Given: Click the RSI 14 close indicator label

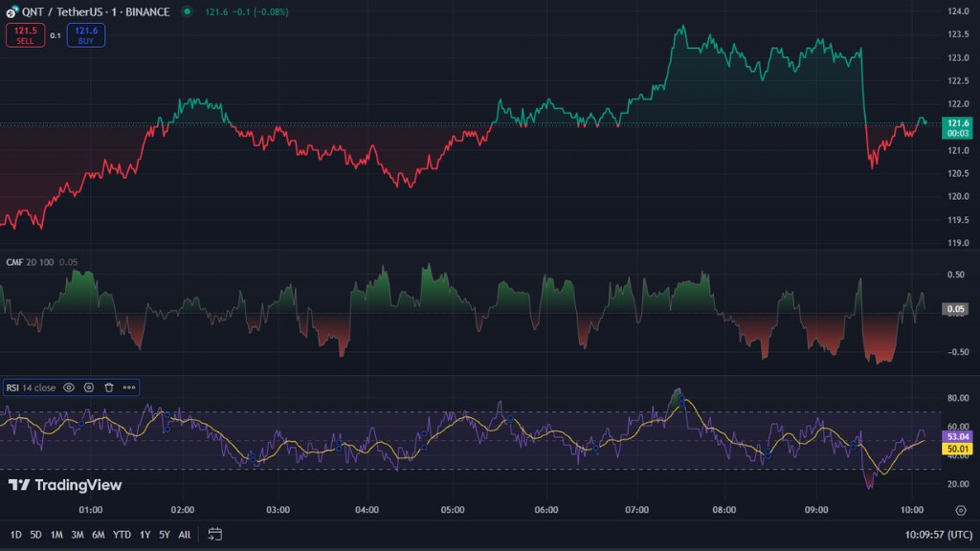Looking at the screenshot, I should (x=31, y=387).
